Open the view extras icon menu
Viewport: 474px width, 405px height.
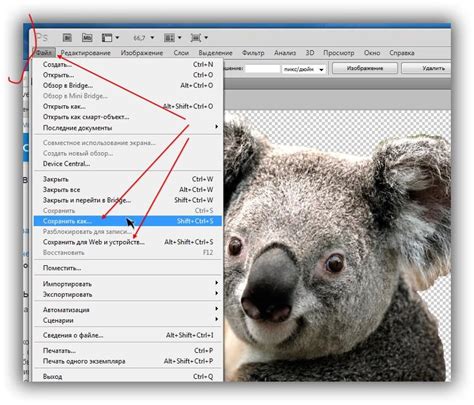110,38
